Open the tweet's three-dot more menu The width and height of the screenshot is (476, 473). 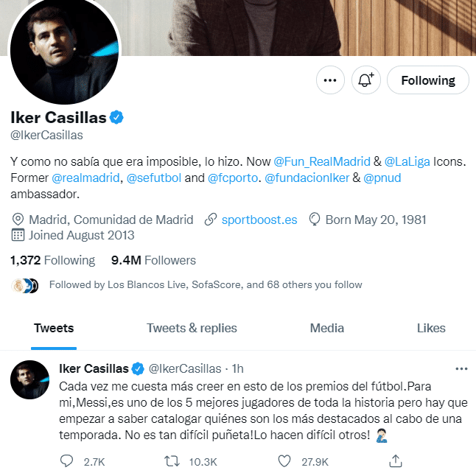coord(461,368)
